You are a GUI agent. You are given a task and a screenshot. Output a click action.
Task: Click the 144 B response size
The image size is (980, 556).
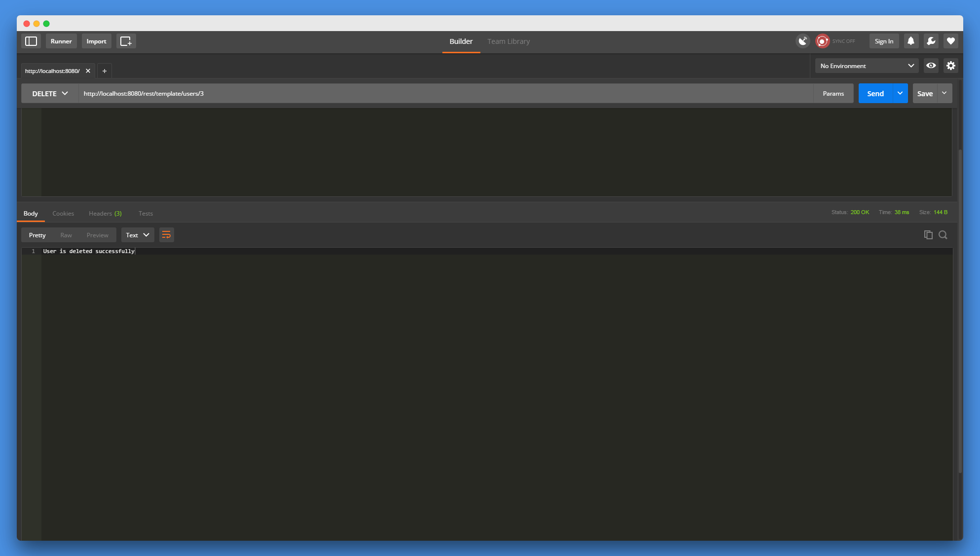(941, 212)
